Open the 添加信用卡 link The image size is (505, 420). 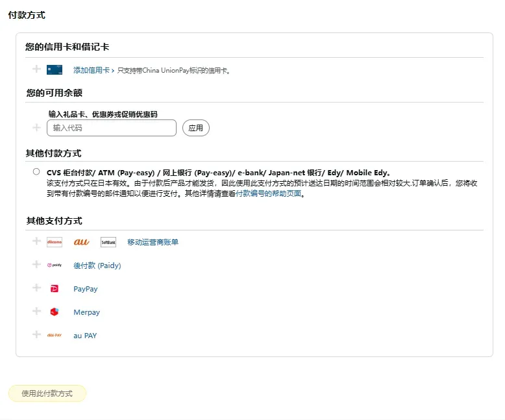[x=93, y=70]
